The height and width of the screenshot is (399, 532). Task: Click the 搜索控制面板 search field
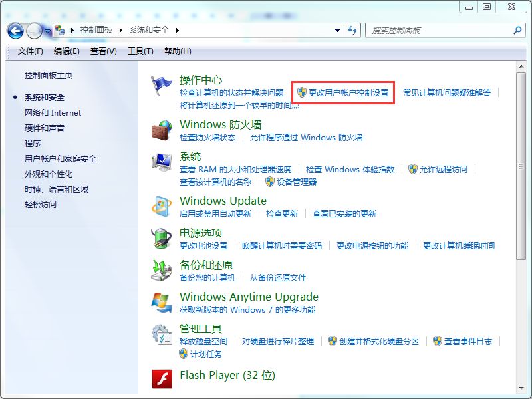click(440, 31)
